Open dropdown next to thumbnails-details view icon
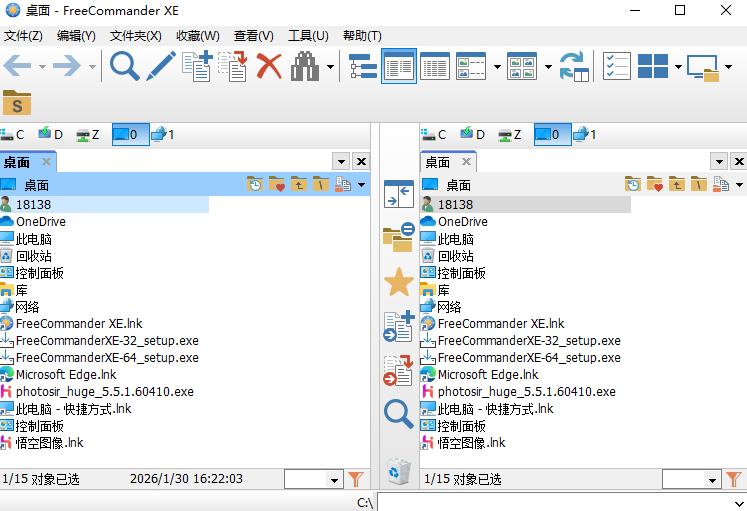The width and height of the screenshot is (747, 511). point(497,67)
